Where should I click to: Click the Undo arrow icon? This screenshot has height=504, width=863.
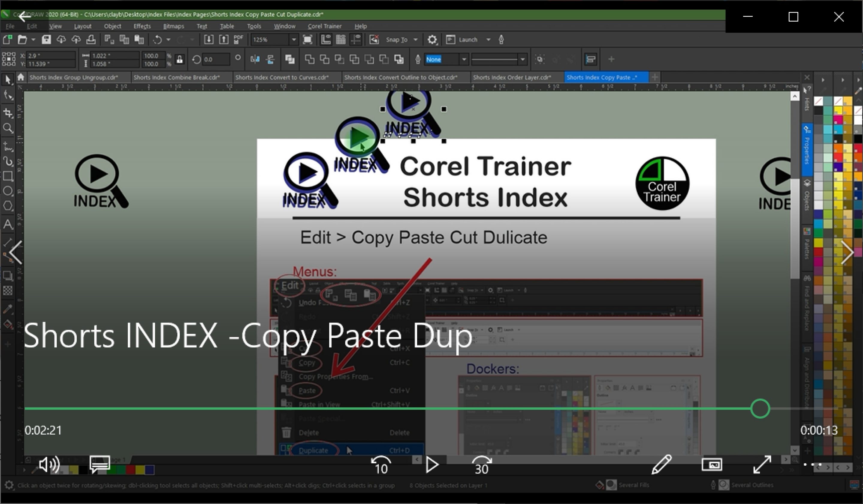[157, 40]
